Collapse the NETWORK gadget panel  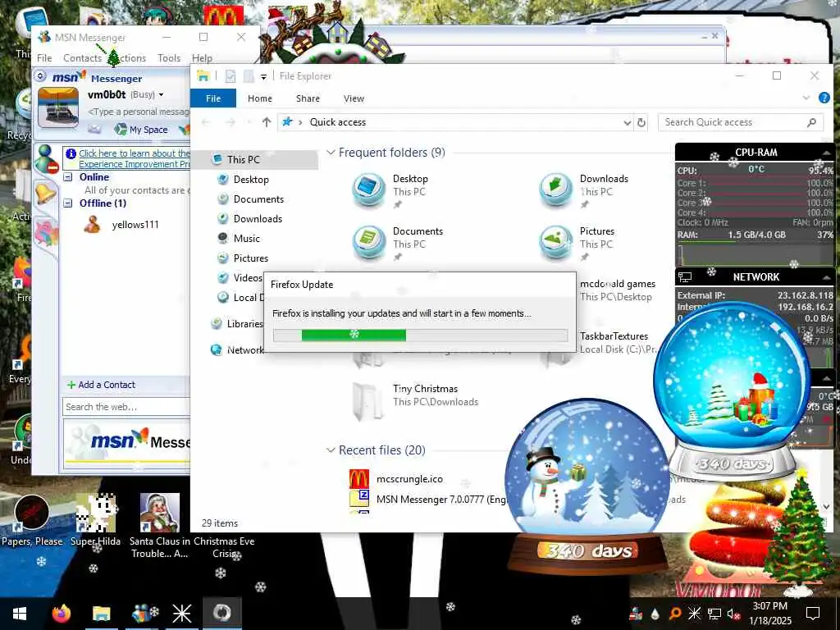point(827,277)
